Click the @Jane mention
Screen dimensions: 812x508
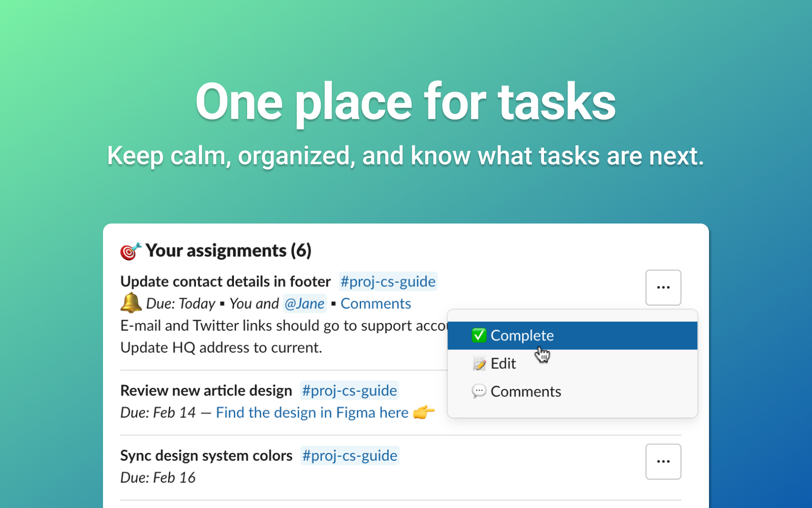pyautogui.click(x=304, y=304)
